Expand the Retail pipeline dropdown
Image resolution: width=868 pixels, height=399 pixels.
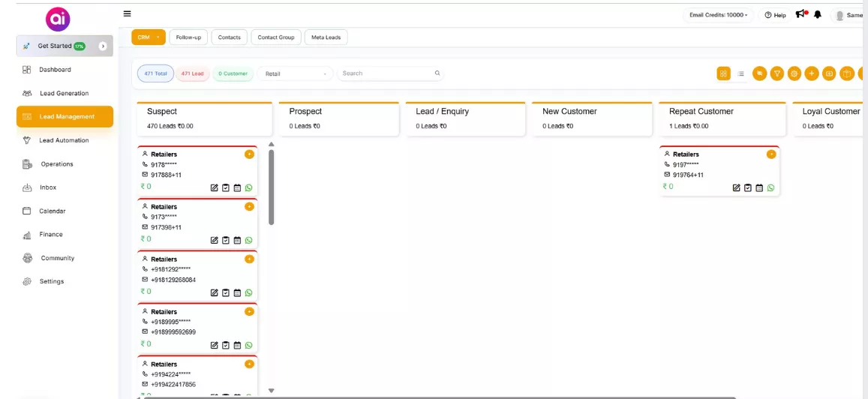click(296, 73)
